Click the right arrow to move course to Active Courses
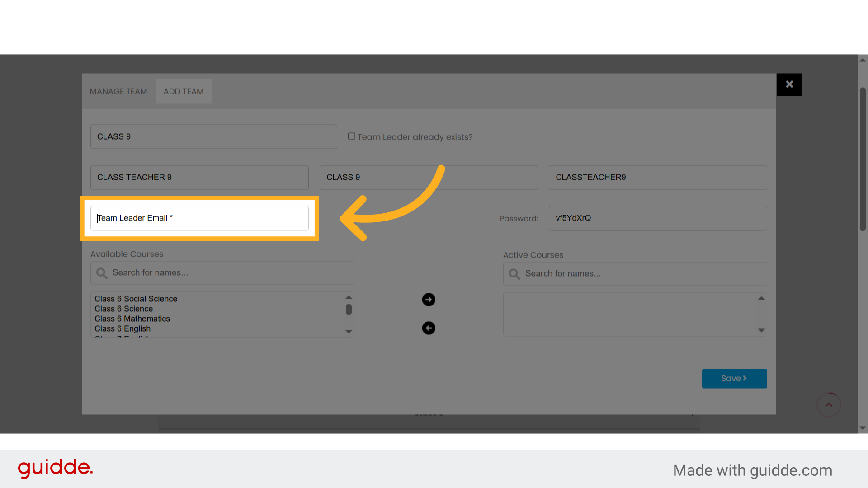The height and width of the screenshot is (488, 868). [x=428, y=299]
